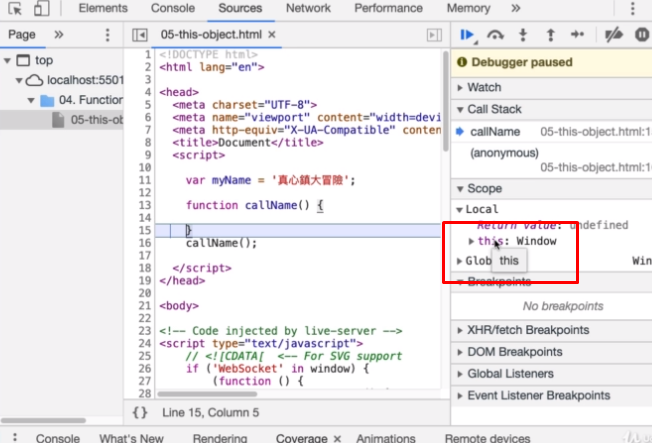This screenshot has width=652, height=443.
Task: Switch to the Console tab at top
Action: click(x=173, y=8)
